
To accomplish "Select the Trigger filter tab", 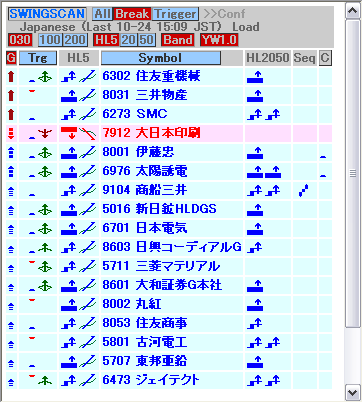I will tap(175, 14).
